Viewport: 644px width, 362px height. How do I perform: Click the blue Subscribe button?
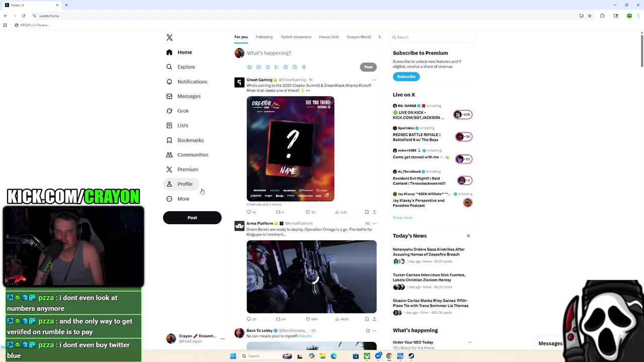click(x=406, y=76)
